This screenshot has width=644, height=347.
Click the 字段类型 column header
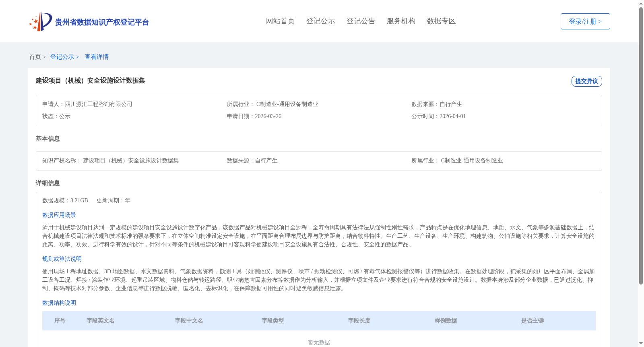tap(273, 321)
